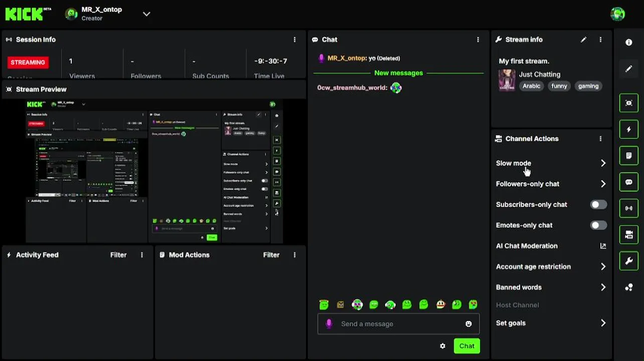Toggle the document mod actions widget in sidebar
Screen dimensions: 644x361
628,156
